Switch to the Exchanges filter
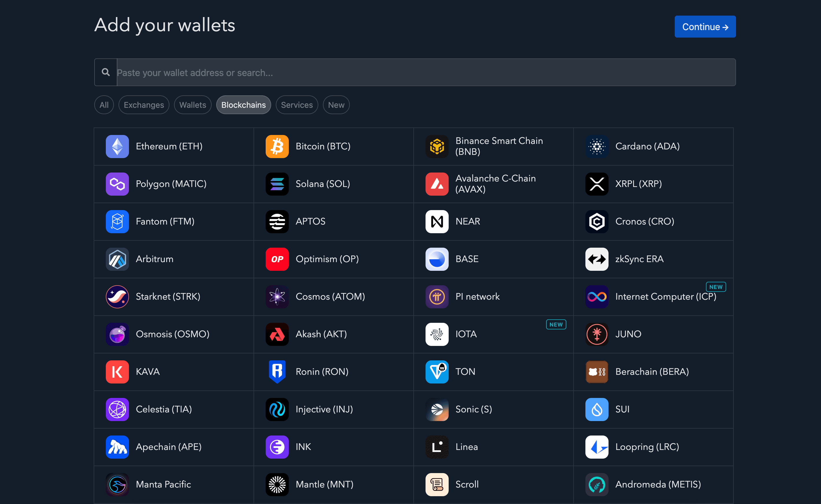Screen dimensions: 821x504 144,105
